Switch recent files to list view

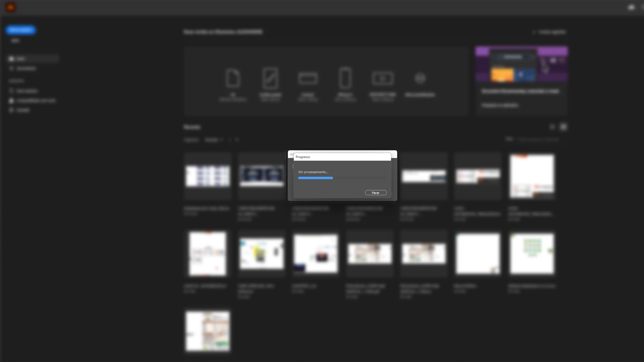pyautogui.click(x=552, y=127)
